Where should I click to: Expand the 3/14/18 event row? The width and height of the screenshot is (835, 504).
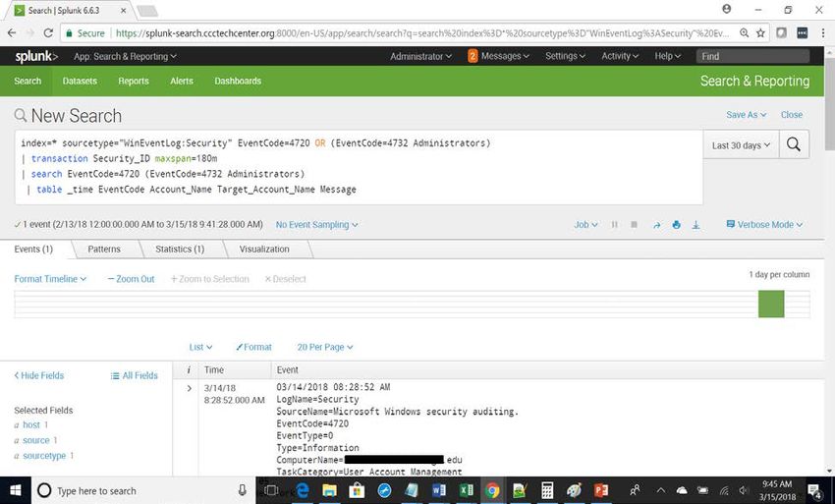coord(189,388)
